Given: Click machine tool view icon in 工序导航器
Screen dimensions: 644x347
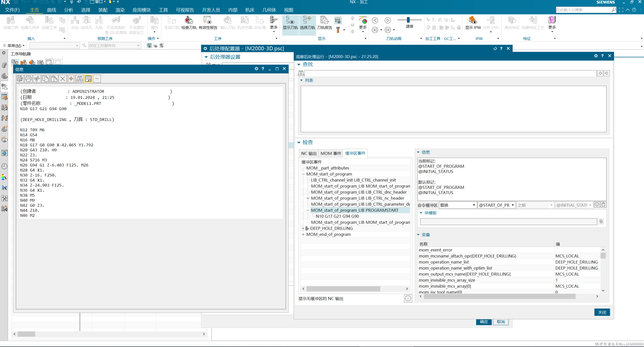Looking at the screenshot, I should [23, 62].
